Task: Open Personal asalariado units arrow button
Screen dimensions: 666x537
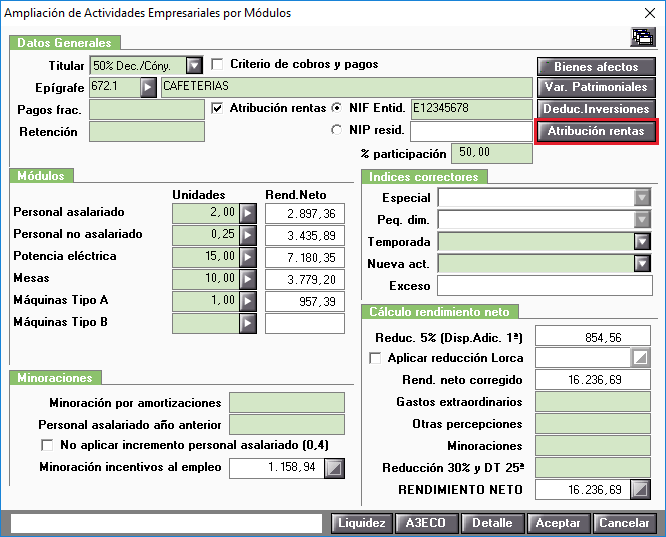Action: [x=248, y=213]
